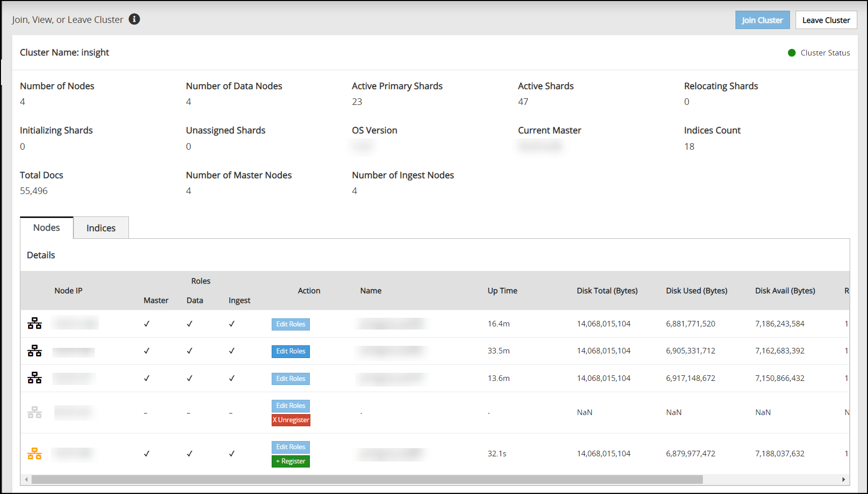Click the Data checkmark in the 33.5m node row
This screenshot has width=868, height=494.
click(190, 351)
